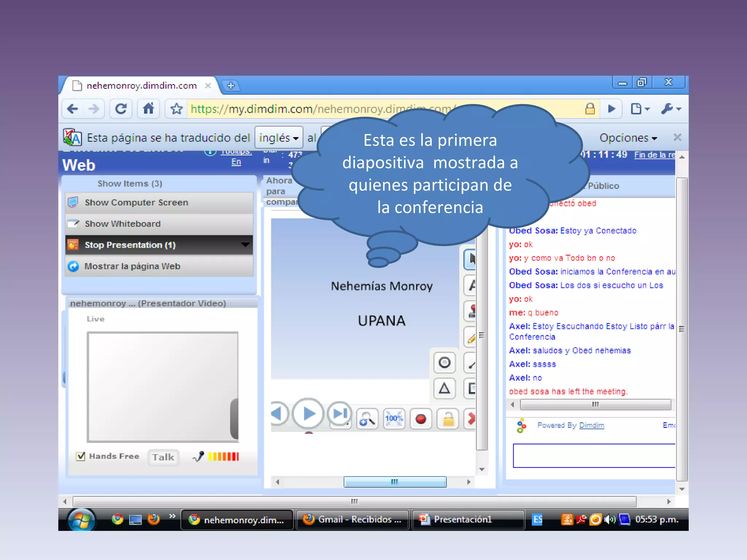Click the Fin de la reunión link
Image resolution: width=747 pixels, height=560 pixels.
(x=654, y=155)
